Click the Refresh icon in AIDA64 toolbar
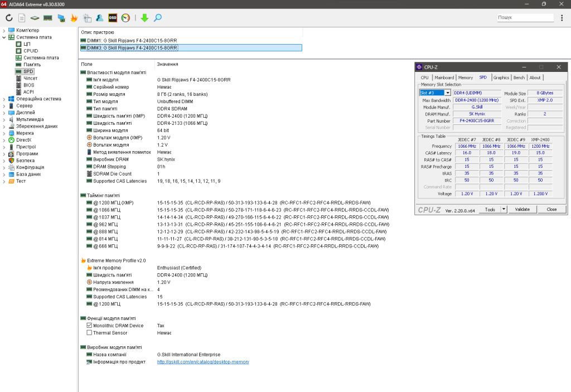Viewport: 571px width, 392px height. 9,17
